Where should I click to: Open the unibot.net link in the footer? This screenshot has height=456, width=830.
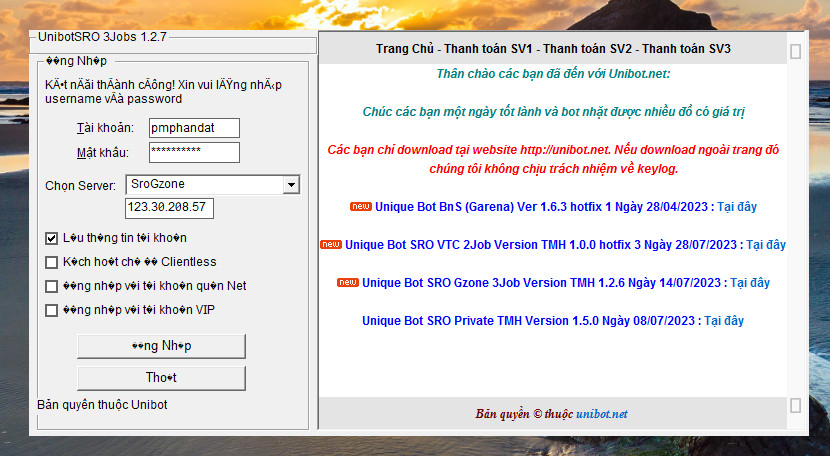click(602, 414)
